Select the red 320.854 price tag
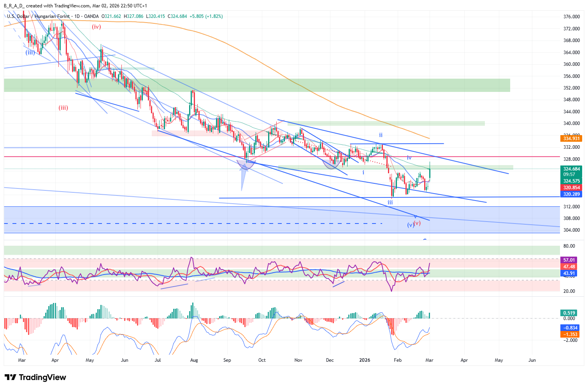Image resolution: width=588 pixels, height=389 pixels. tap(571, 188)
